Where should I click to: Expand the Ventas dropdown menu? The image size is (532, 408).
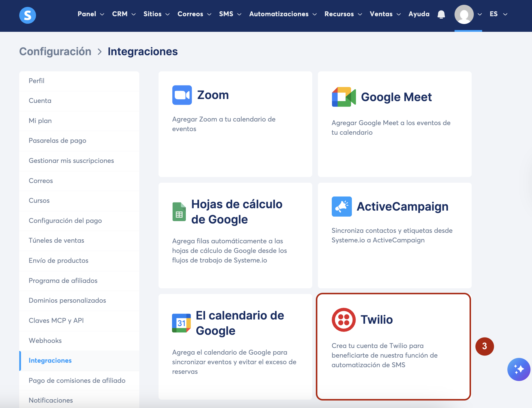pyautogui.click(x=385, y=14)
